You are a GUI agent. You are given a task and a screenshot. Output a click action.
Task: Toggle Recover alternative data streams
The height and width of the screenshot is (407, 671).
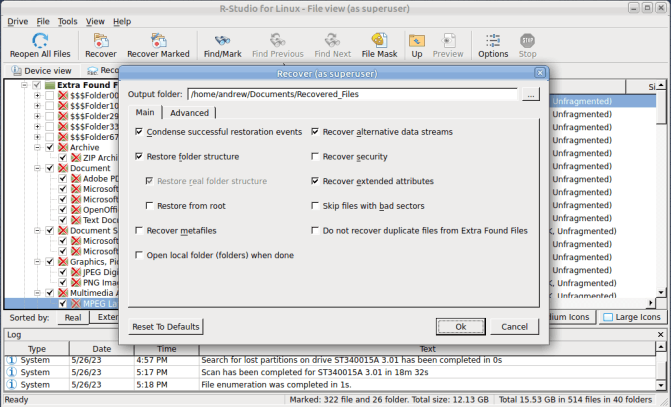tap(315, 131)
